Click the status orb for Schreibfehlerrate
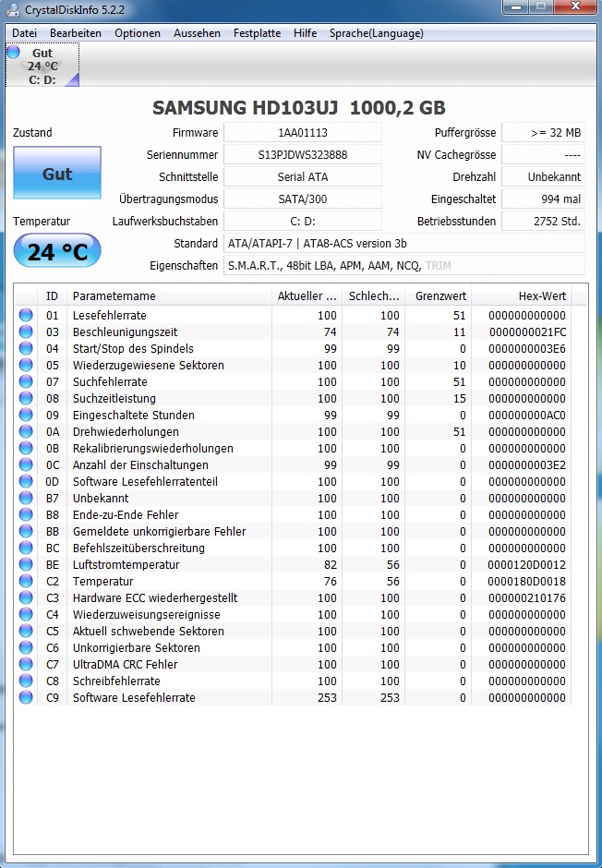 [x=26, y=681]
